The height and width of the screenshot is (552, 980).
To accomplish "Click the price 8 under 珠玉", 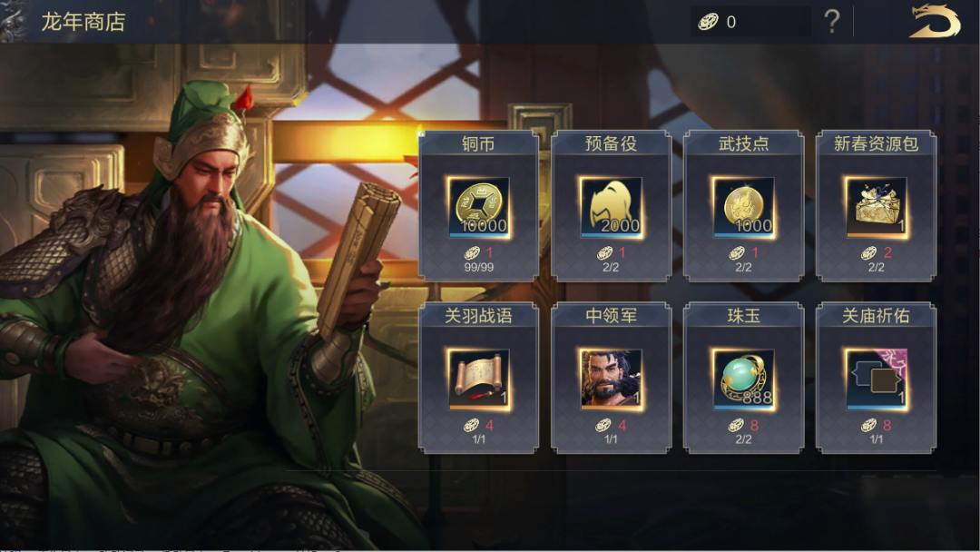I will 754,425.
